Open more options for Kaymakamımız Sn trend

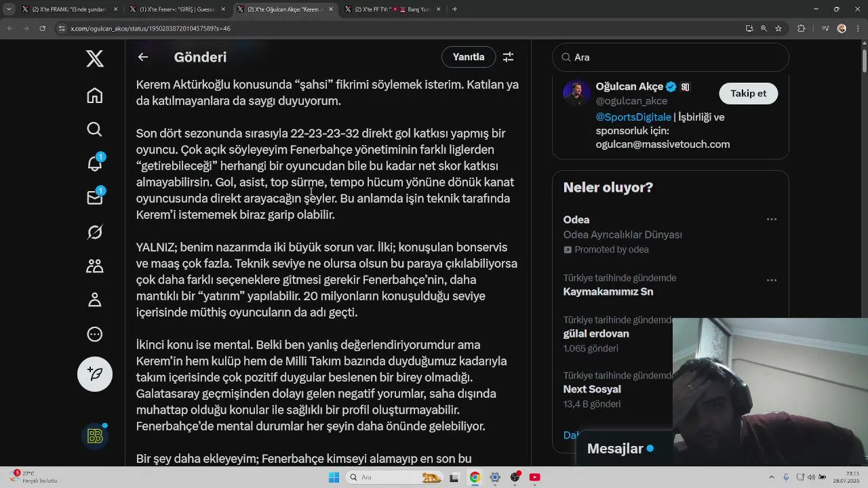[772, 281]
